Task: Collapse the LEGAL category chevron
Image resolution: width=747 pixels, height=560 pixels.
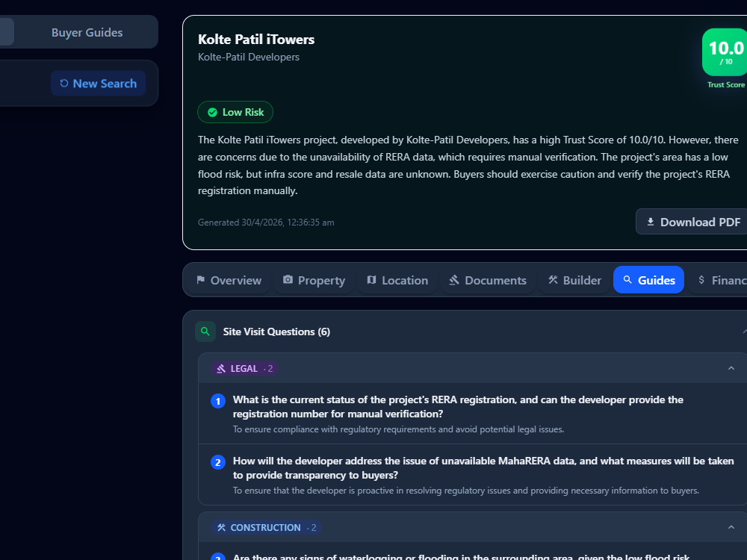Action: click(731, 368)
